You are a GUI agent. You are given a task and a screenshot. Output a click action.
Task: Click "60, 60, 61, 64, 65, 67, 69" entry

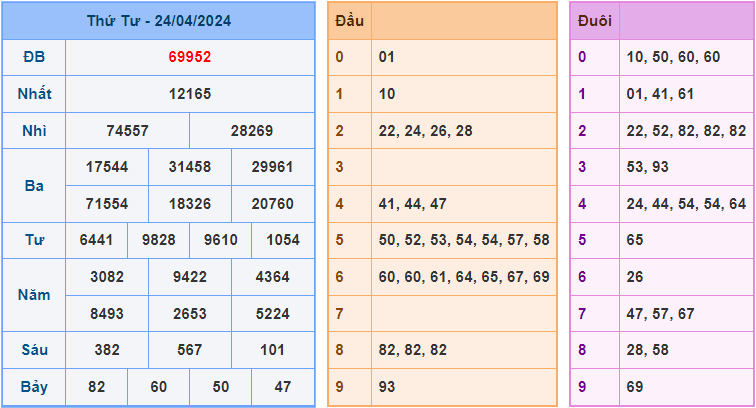coord(464,277)
